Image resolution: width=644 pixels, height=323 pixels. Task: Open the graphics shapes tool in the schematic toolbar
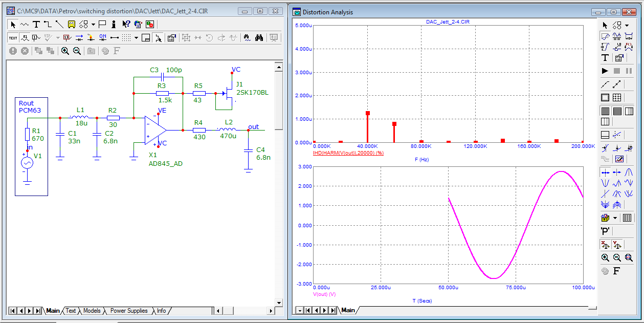pyautogui.click(x=83, y=24)
